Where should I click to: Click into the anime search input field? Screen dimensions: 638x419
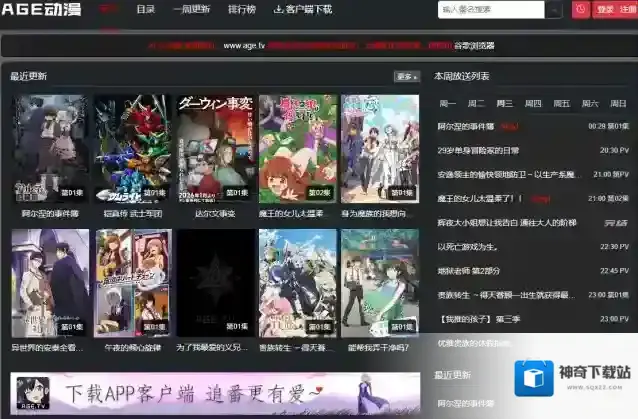click(491, 9)
